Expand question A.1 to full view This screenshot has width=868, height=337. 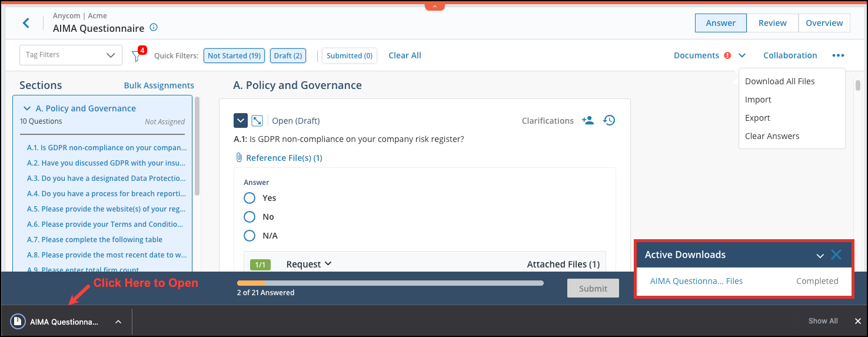click(257, 121)
